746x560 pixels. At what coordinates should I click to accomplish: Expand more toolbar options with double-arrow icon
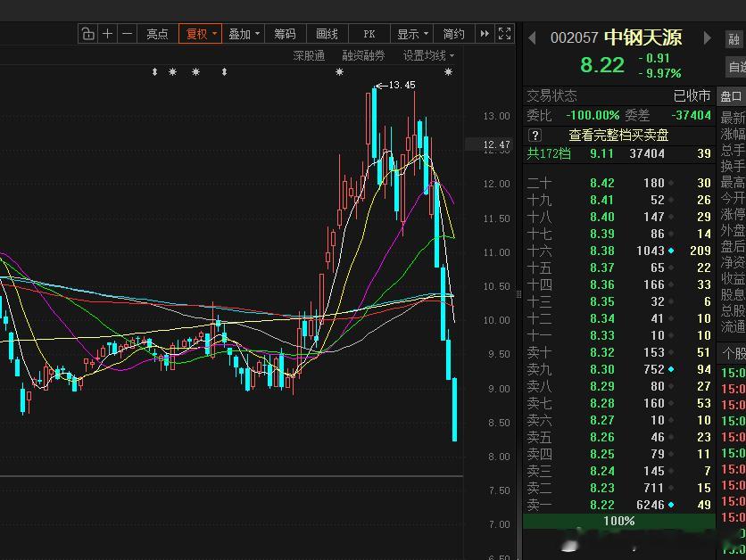485,34
